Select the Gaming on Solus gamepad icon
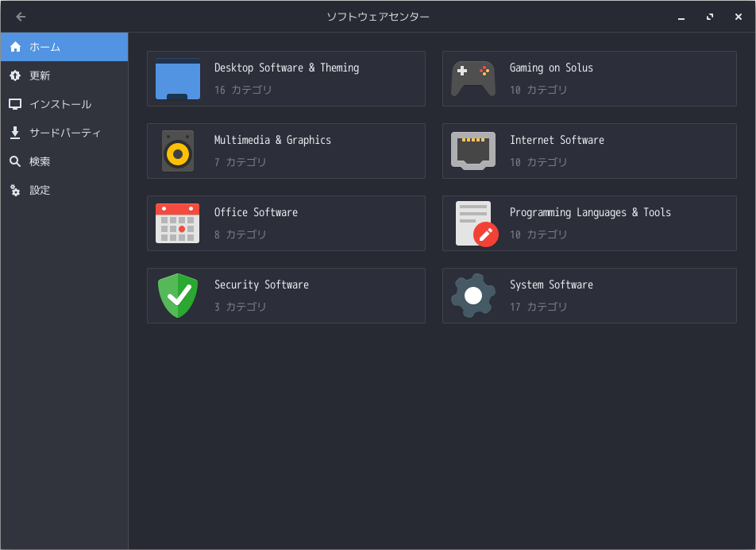This screenshot has width=756, height=550. 472,78
